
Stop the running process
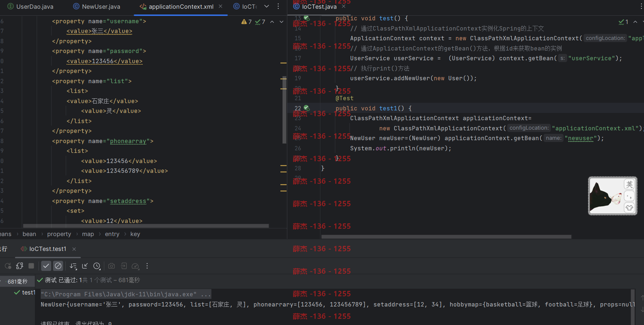pos(31,266)
